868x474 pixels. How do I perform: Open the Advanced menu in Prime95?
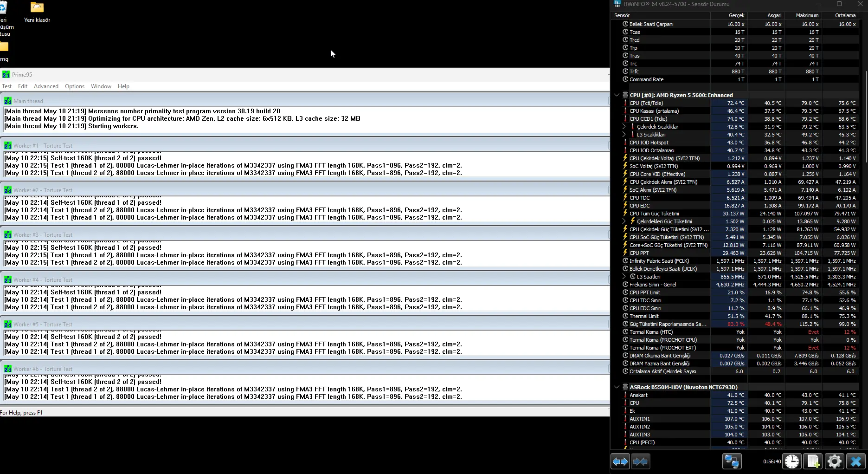46,86
